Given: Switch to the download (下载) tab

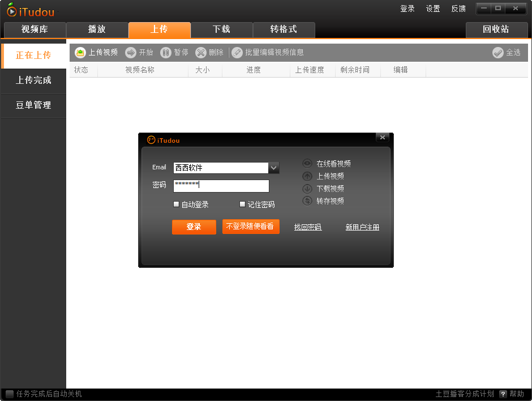Looking at the screenshot, I should point(221,29).
